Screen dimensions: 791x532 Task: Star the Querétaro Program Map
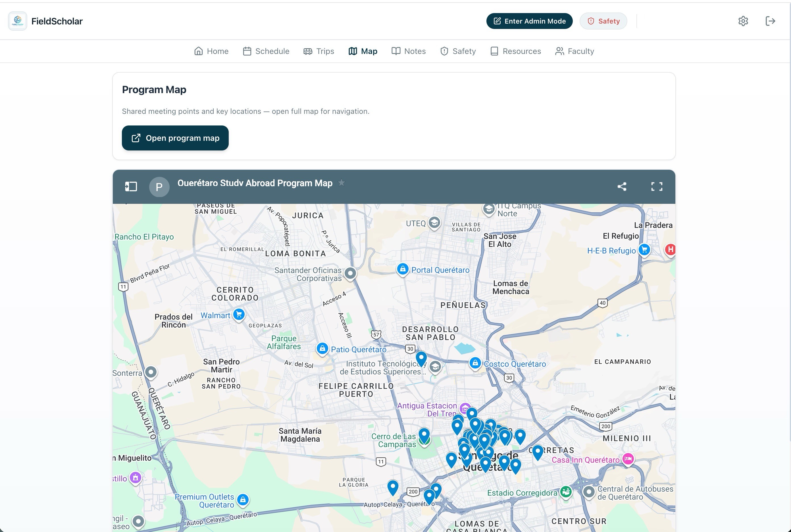coord(342,183)
